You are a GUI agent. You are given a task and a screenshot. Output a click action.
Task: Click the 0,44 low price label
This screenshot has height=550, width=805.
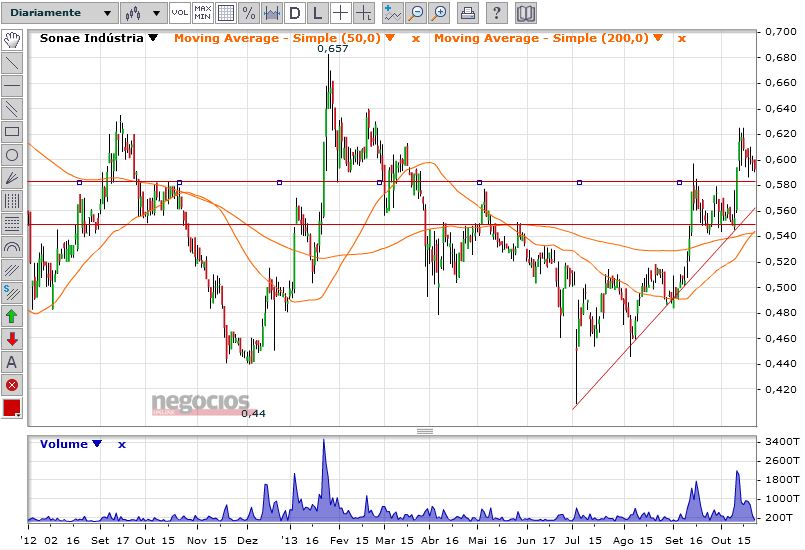253,413
